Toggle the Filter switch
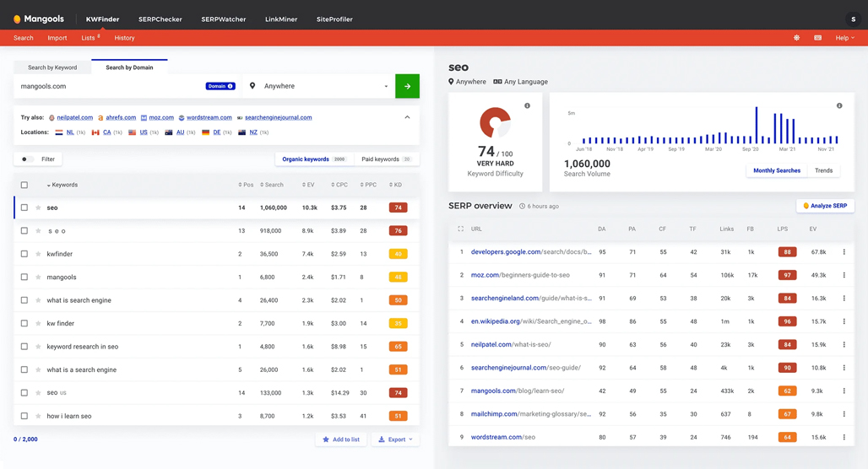The height and width of the screenshot is (469, 868). click(x=27, y=159)
